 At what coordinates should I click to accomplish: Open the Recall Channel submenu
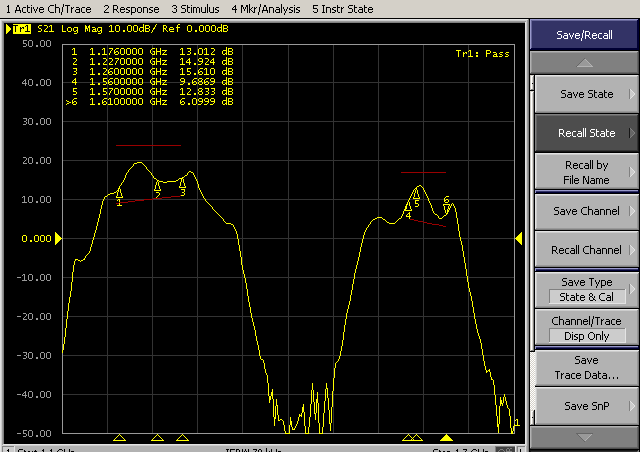pos(586,250)
